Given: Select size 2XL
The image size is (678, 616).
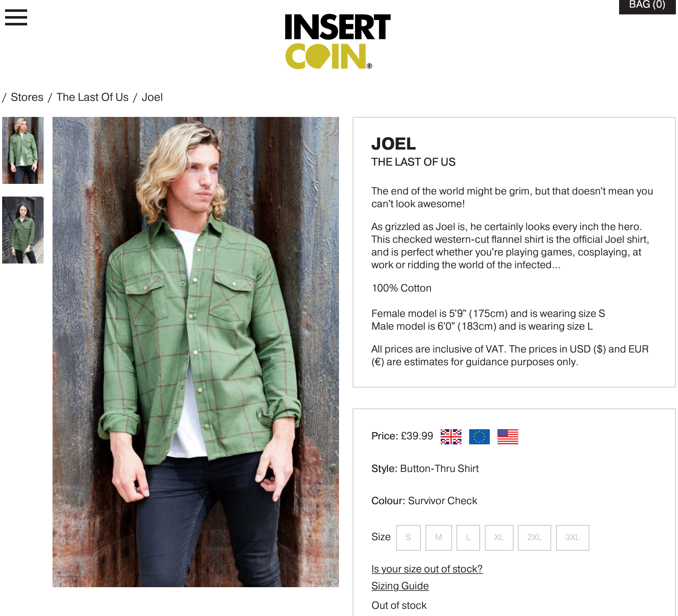Looking at the screenshot, I should [x=534, y=538].
